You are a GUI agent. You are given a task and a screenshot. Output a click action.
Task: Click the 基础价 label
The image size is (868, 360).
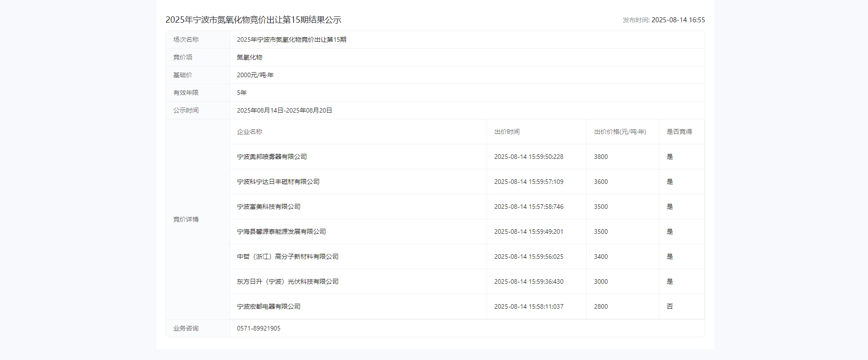pos(183,75)
